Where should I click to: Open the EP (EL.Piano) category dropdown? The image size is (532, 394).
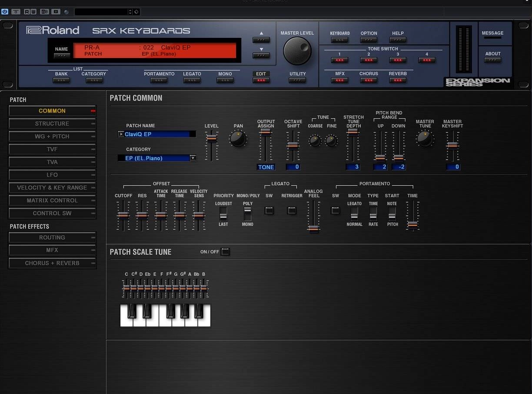157,158
